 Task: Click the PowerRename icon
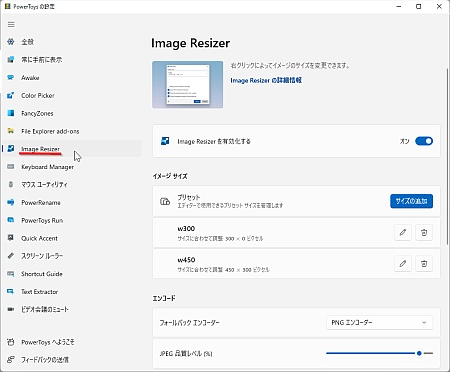point(11,202)
